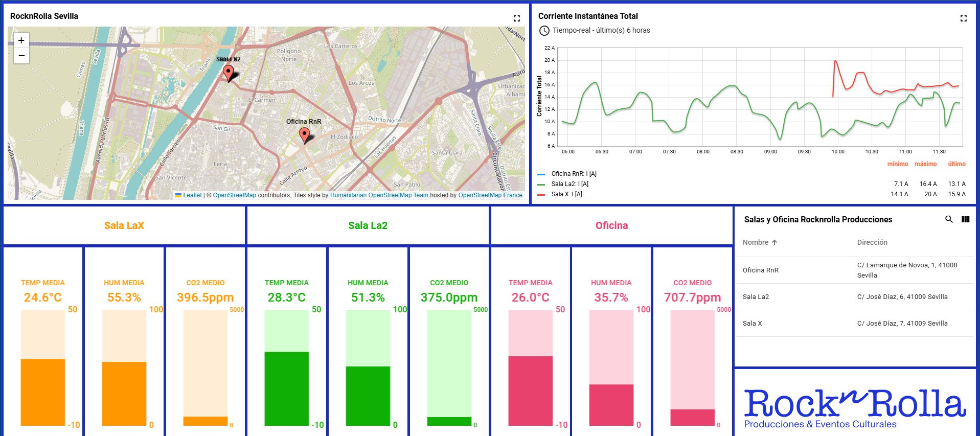
Task: Click the 'máximo' legend column header
Action: [926, 164]
